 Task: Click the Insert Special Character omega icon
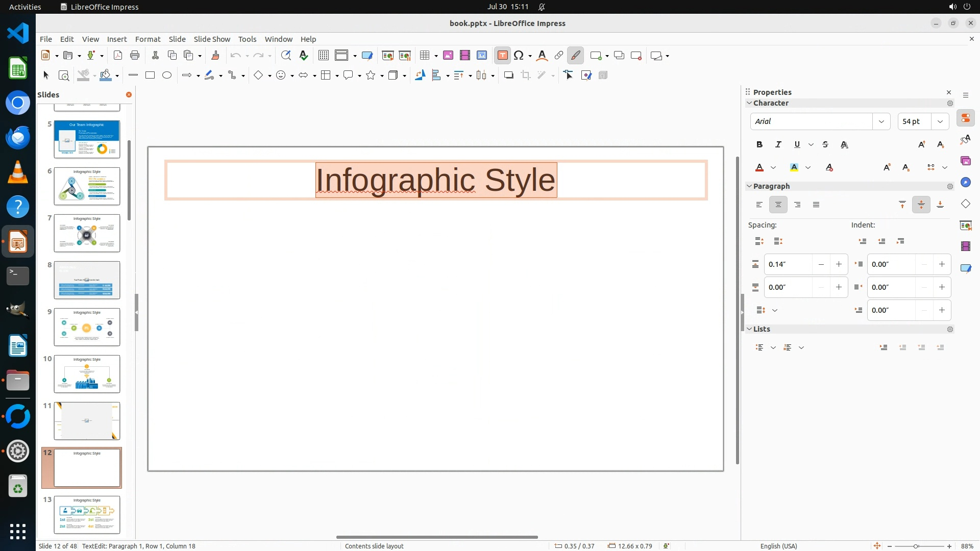(519, 56)
